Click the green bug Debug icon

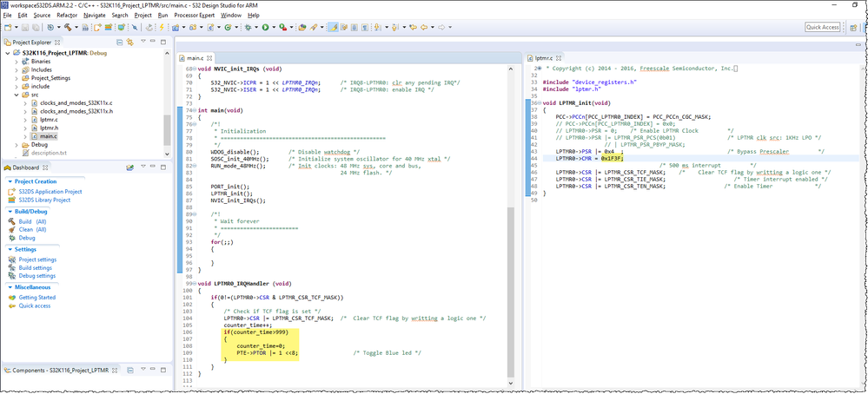248,27
